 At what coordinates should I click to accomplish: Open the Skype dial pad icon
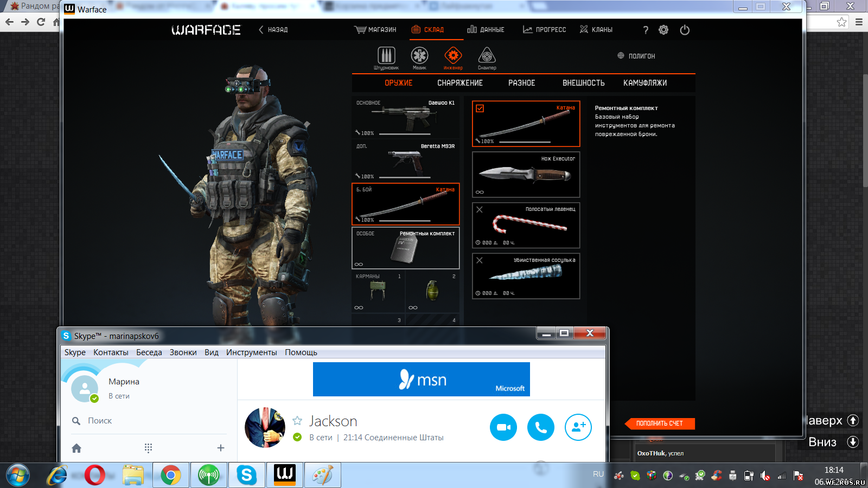(x=148, y=448)
